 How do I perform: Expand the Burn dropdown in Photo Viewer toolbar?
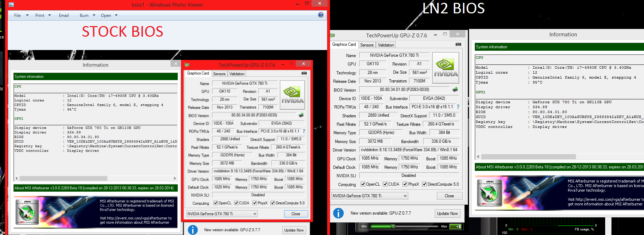(x=87, y=16)
